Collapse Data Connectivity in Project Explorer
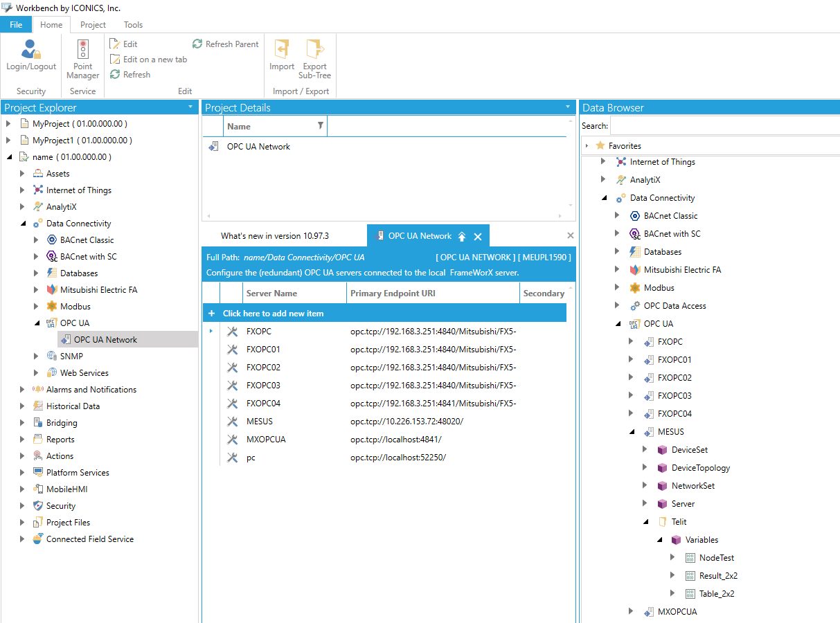This screenshot has width=840, height=623. coord(23,224)
